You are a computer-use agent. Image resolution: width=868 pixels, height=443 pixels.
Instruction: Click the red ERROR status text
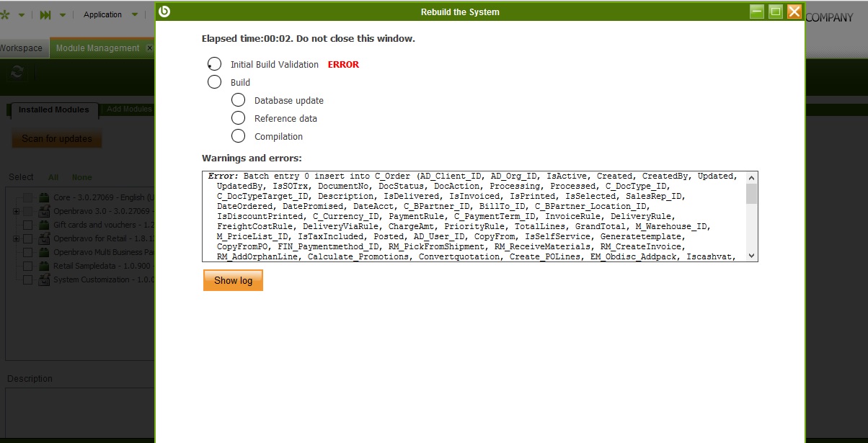tap(343, 65)
